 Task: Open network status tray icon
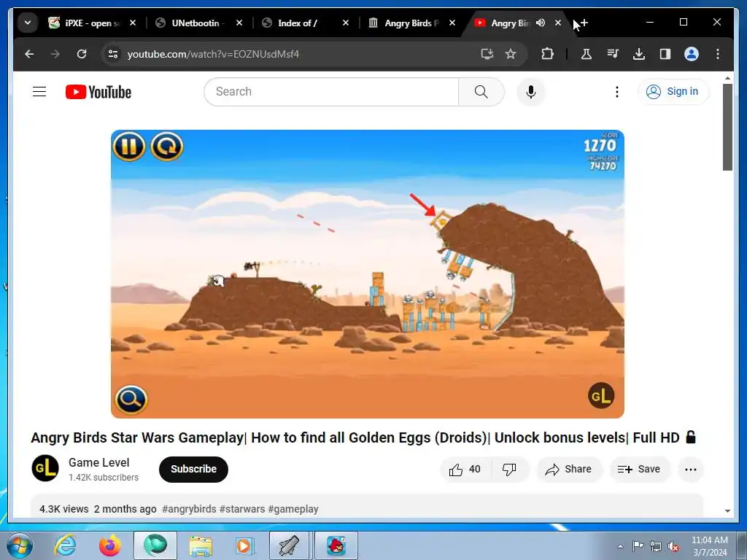656,546
